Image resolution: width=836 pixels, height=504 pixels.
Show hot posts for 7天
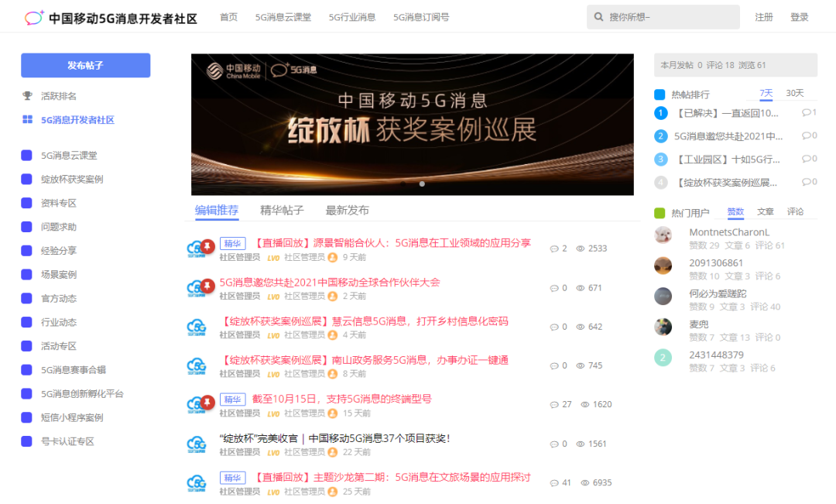(766, 94)
